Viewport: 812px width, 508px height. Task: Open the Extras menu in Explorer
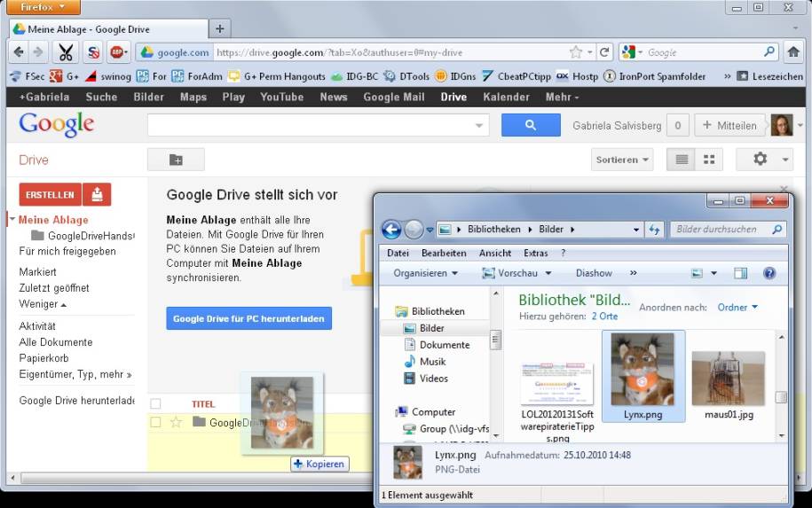pyautogui.click(x=535, y=253)
